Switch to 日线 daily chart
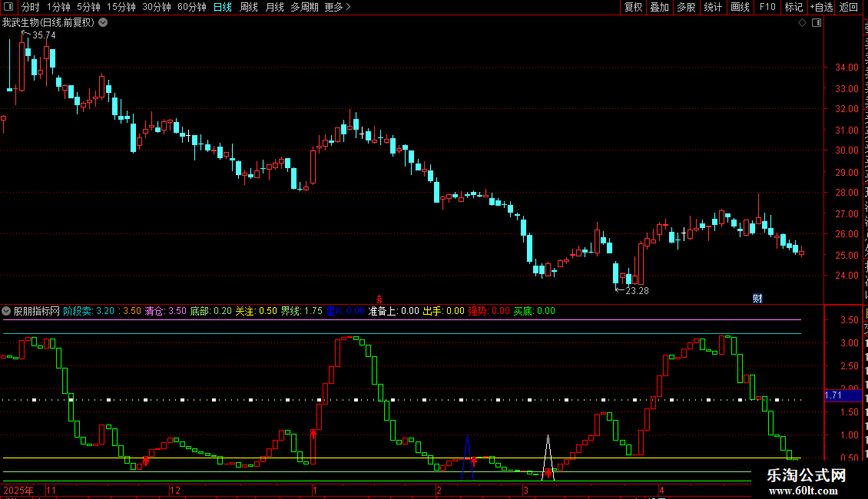The width and height of the screenshot is (868, 499). [x=223, y=7]
